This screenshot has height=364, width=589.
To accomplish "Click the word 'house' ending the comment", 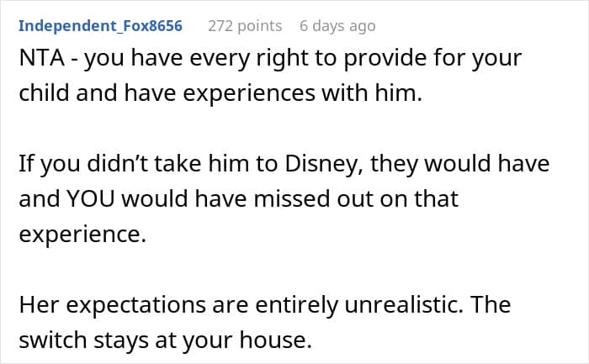I will point(283,338).
